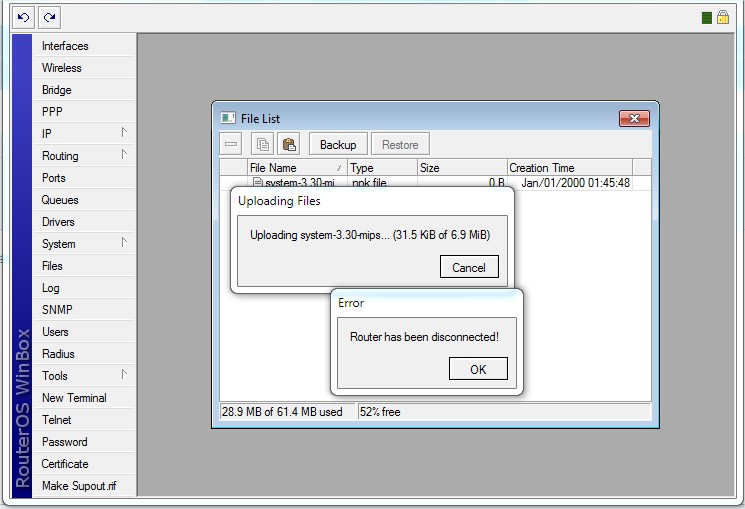Image resolution: width=745 pixels, height=509 pixels.
Task: Click the undo arrow icon
Action: [23, 17]
